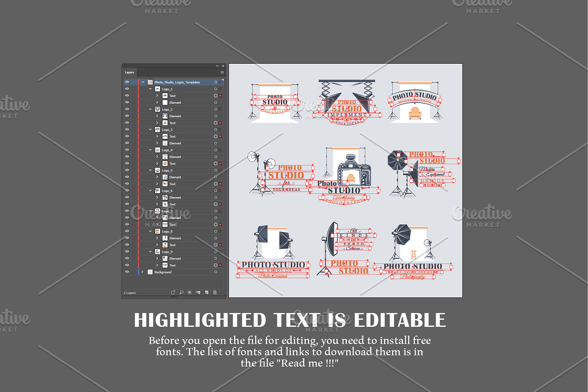Collapse the Logo_1 group chevron
Viewport: 588px width, 392px height.
click(x=150, y=89)
